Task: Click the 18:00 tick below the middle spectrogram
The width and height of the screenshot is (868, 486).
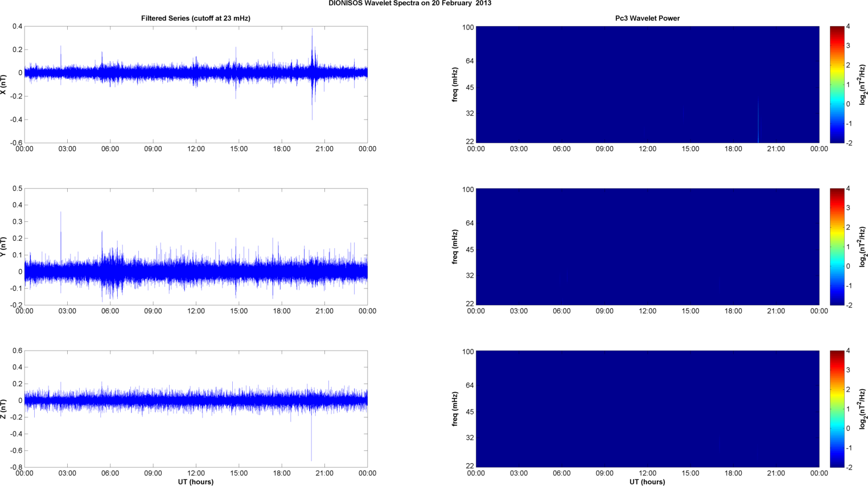Action: tap(733, 311)
